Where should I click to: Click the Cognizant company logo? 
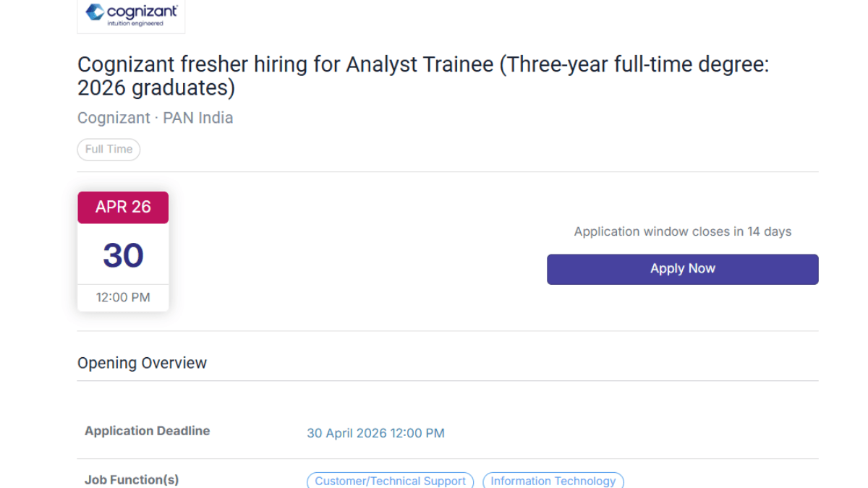tap(130, 12)
